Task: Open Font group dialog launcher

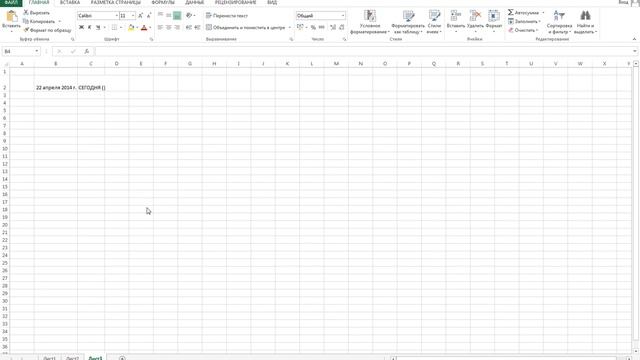Action: [x=151, y=40]
